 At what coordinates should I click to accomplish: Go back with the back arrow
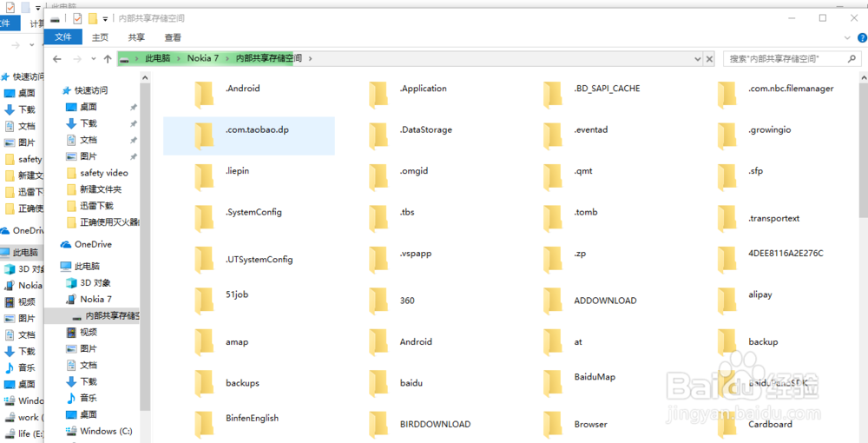click(x=57, y=59)
